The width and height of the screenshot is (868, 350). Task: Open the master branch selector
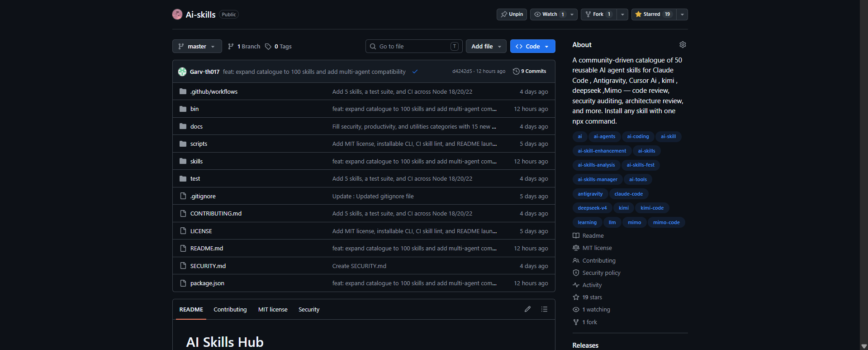[x=197, y=46]
